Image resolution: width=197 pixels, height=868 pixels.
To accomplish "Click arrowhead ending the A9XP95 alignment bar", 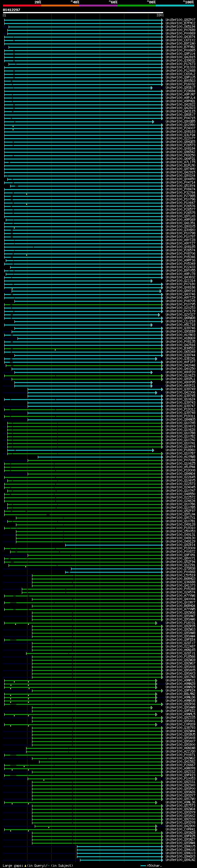I will click(151, 382).
